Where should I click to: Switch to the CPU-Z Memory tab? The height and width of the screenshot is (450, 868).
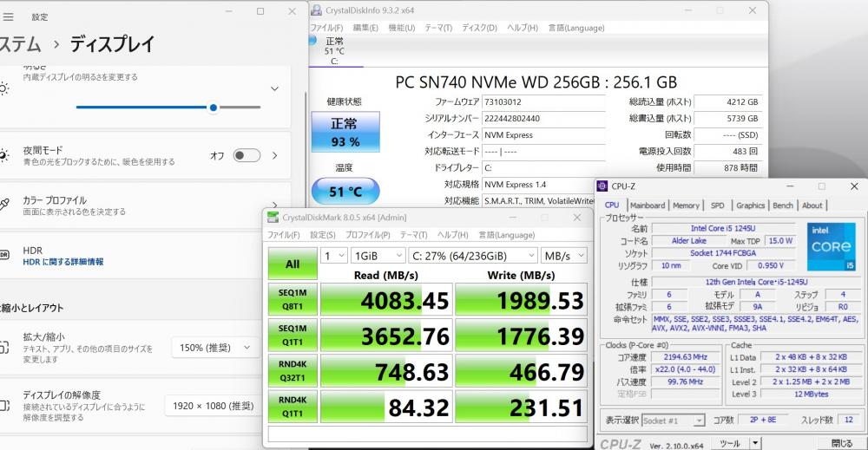(x=686, y=205)
